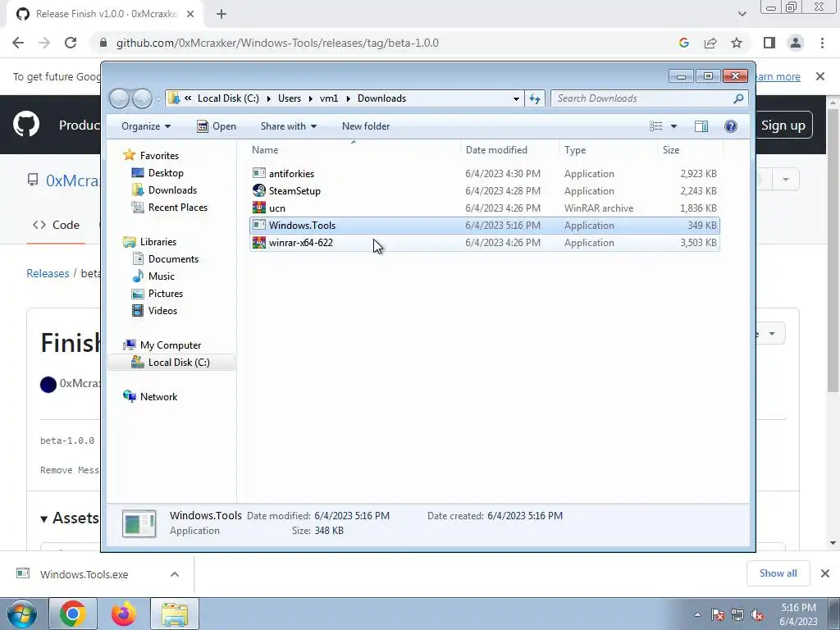This screenshot has width=840, height=630.
Task: Select the SteamSetup file icon
Action: (258, 190)
